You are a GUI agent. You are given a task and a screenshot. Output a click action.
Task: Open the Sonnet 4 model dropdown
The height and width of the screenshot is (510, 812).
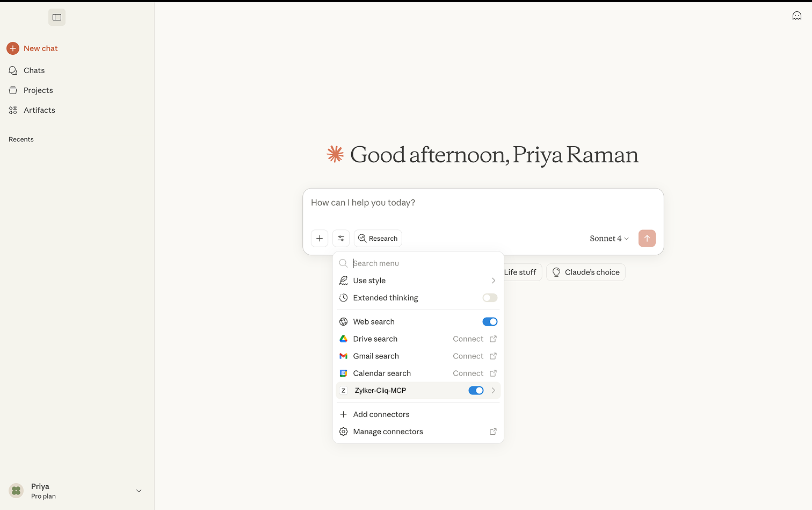[609, 239]
